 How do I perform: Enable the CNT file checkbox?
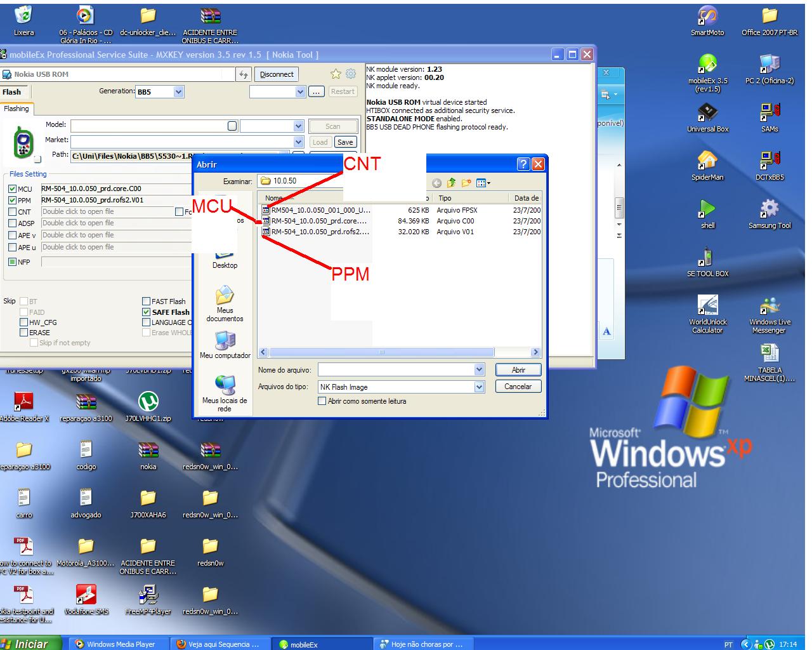12,212
